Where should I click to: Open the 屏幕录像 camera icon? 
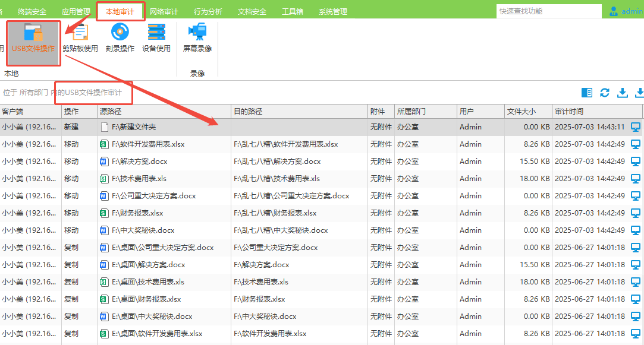[x=197, y=38]
